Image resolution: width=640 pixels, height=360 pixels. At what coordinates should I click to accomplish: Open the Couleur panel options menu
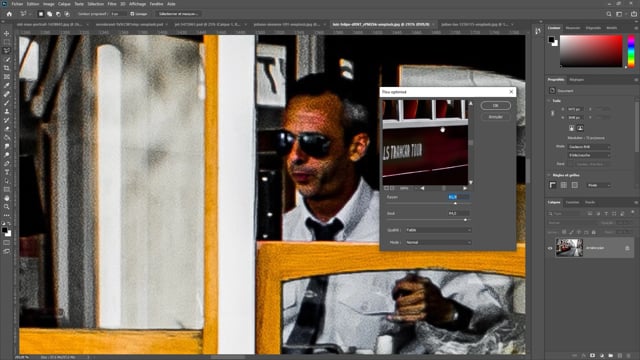pos(636,28)
